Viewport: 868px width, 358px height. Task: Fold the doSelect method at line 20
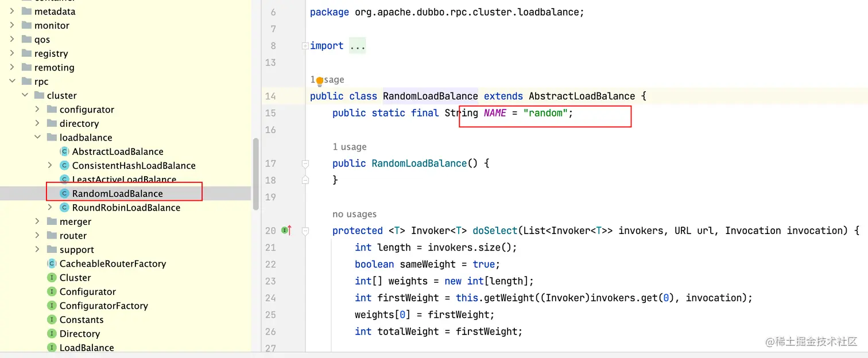305,231
